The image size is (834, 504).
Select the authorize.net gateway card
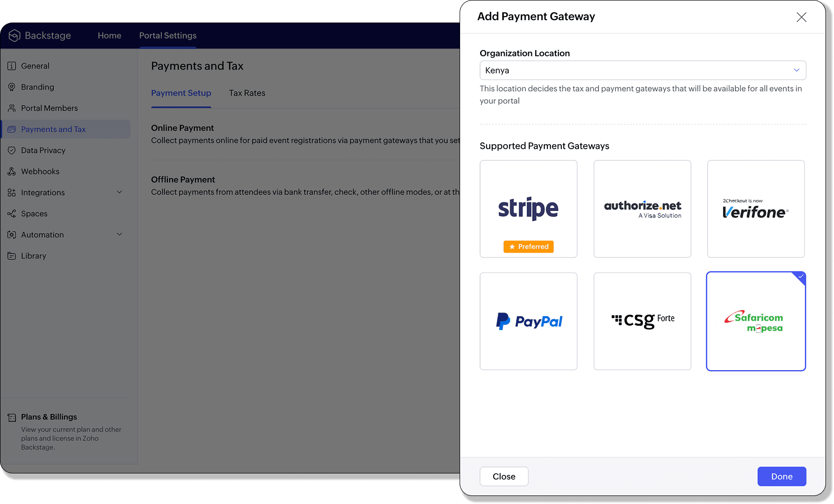point(642,209)
